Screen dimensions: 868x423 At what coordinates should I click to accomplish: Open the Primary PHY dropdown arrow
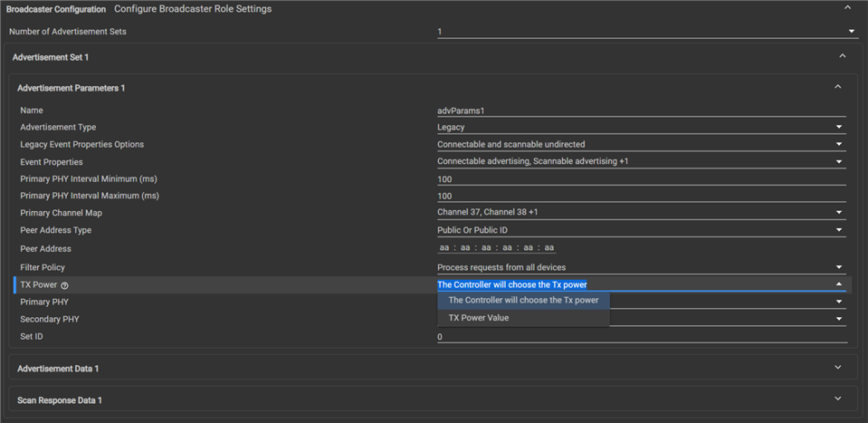pyautogui.click(x=840, y=302)
